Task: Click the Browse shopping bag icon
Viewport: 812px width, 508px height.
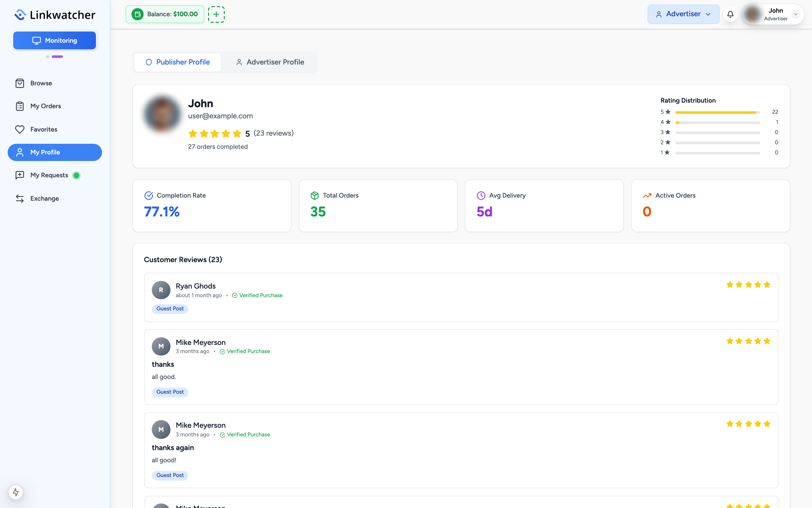Action: [x=20, y=83]
